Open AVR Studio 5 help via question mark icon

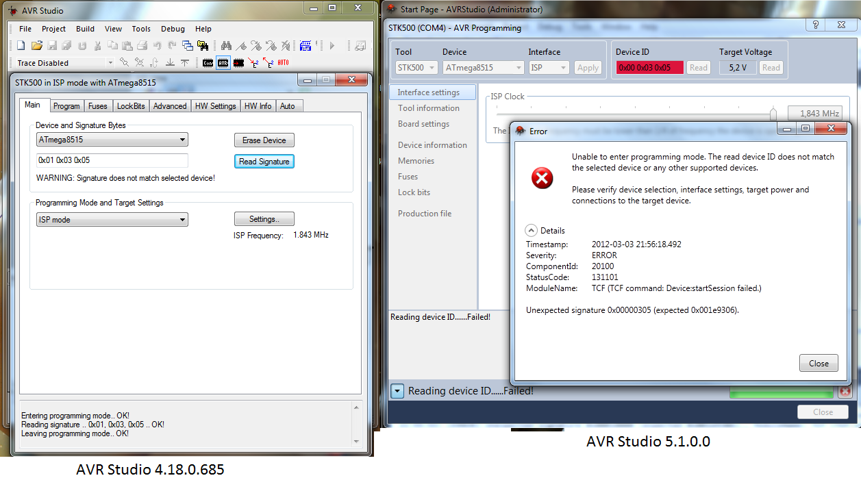[814, 25]
